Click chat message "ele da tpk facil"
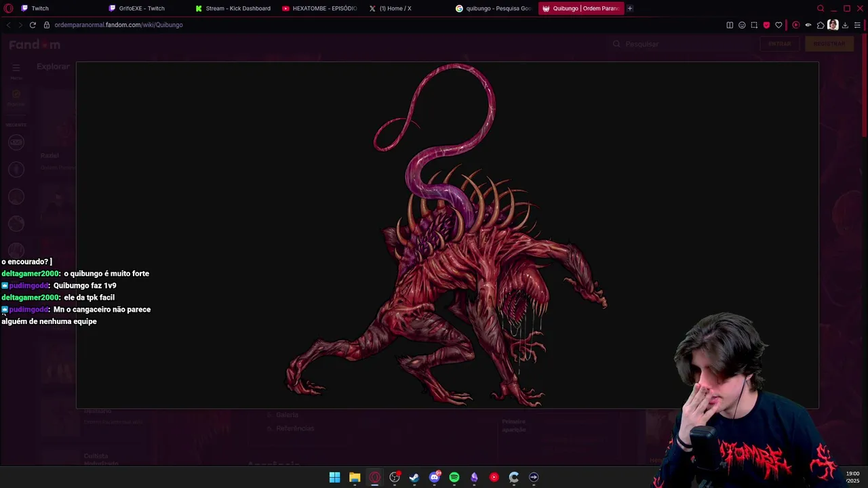The width and height of the screenshot is (868, 488). (x=89, y=298)
